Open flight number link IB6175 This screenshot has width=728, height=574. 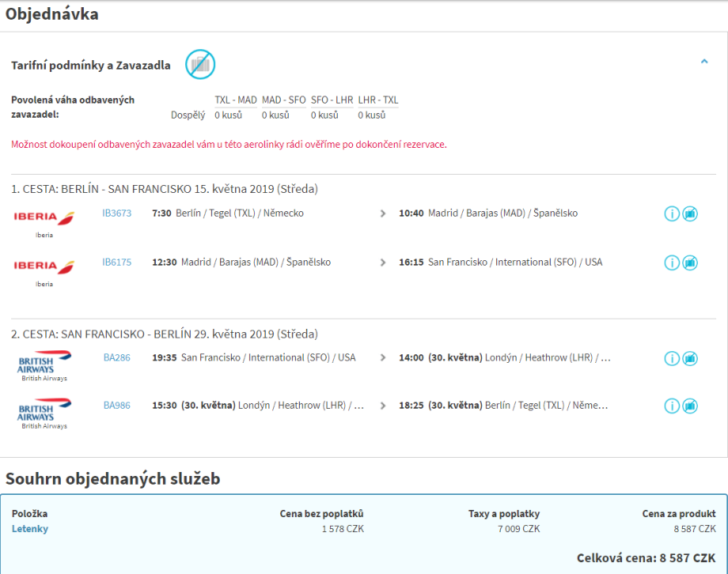tap(116, 262)
